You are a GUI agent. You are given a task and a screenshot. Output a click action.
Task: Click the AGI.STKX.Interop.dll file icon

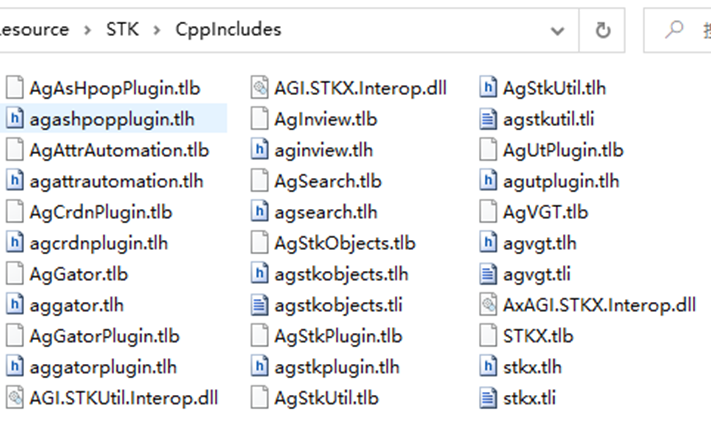pos(259,88)
